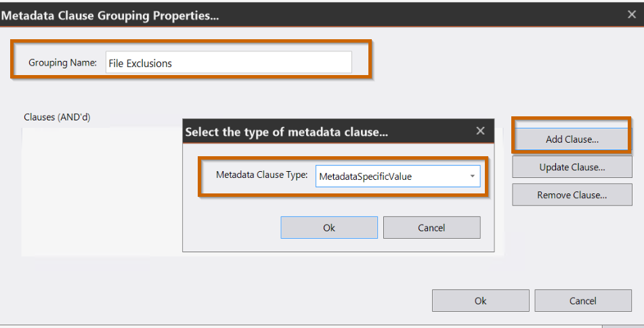Click the Add Clause... button
644x328 pixels.
572,139
